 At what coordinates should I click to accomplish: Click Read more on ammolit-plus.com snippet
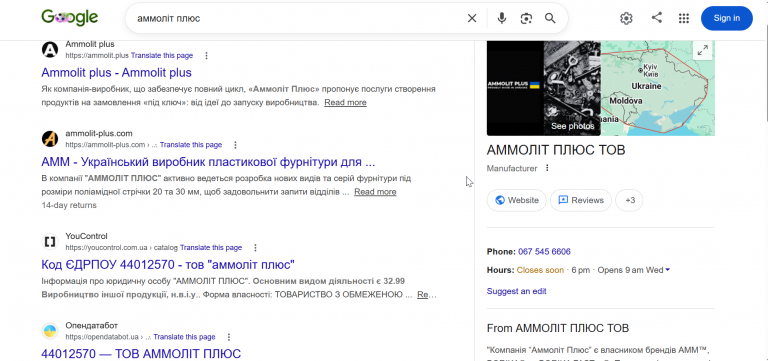pyautogui.click(x=375, y=192)
